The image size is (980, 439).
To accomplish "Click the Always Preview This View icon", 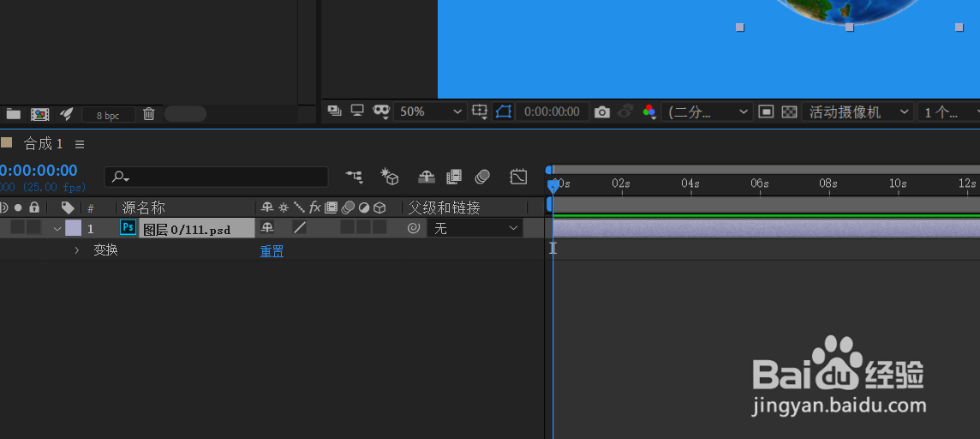I will coord(335,111).
